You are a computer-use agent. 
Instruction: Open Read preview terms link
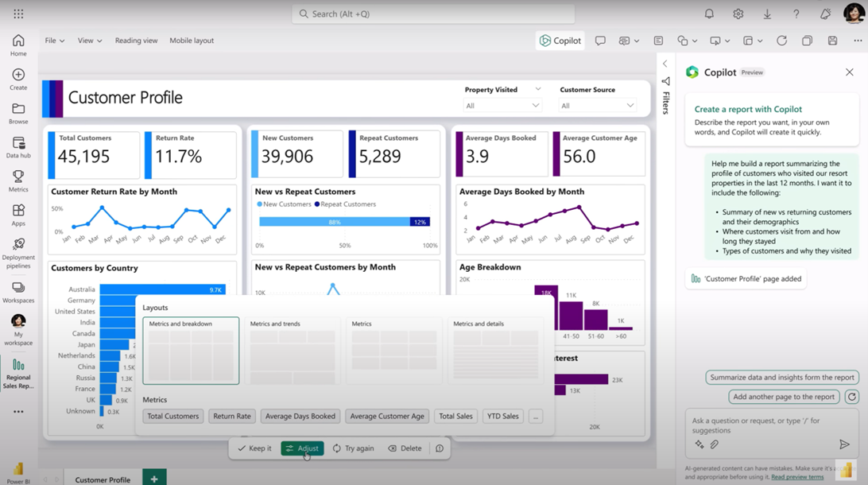[797, 477]
